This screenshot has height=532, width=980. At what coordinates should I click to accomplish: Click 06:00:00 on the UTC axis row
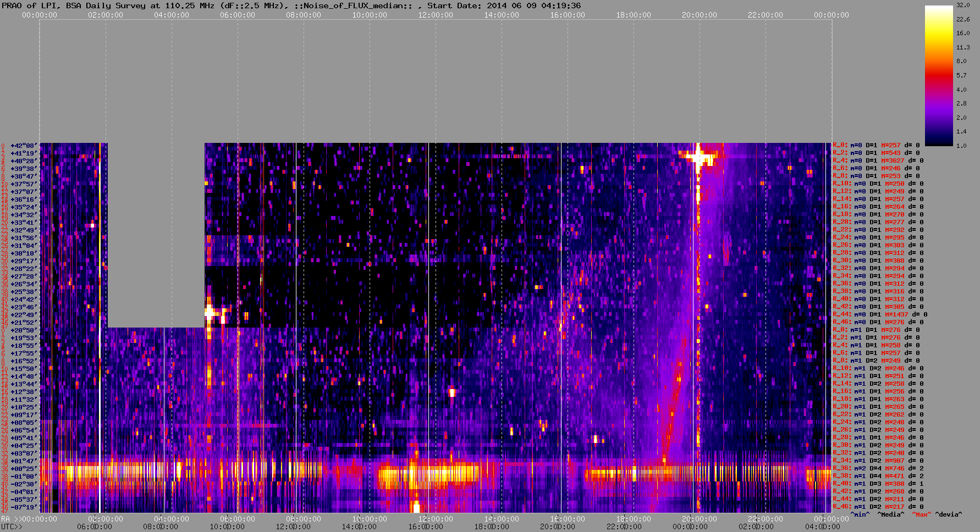95,527
